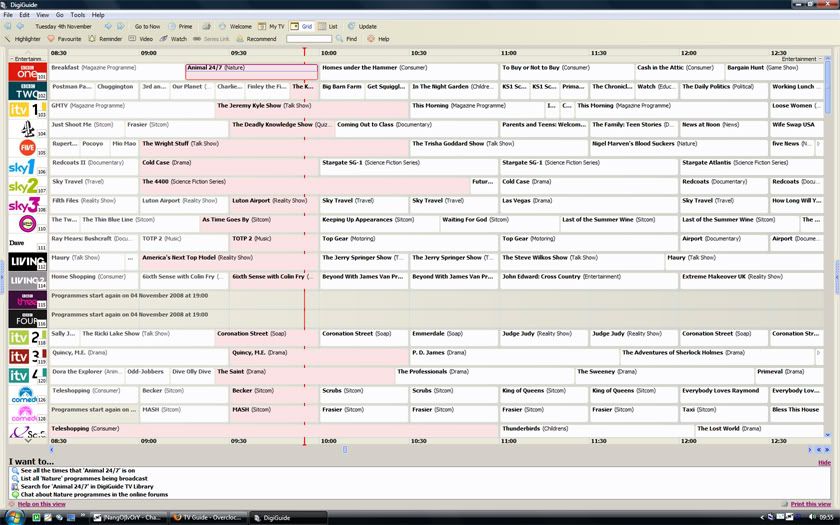The width and height of the screenshot is (840, 525).
Task: Click the horizontal scrollbar thumb
Action: [345, 449]
